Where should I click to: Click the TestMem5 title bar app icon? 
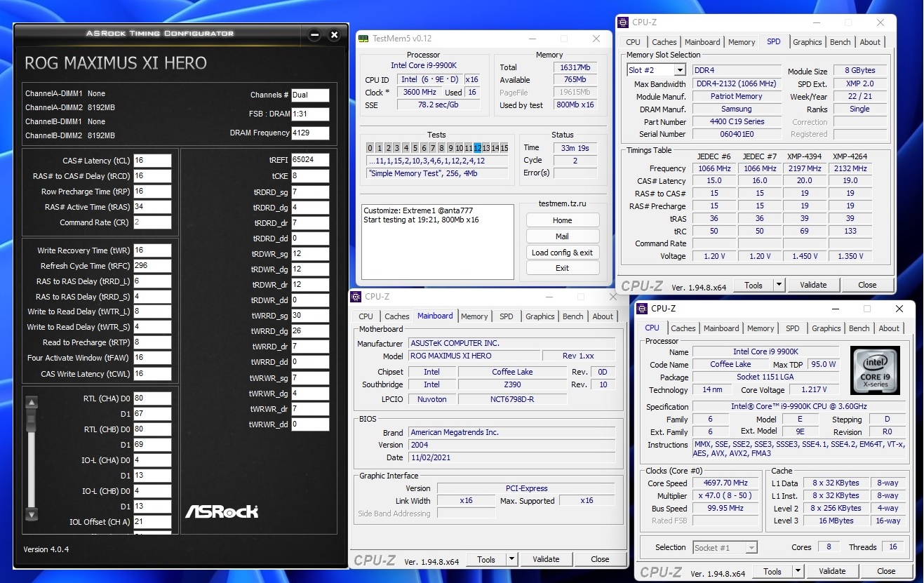[363, 39]
